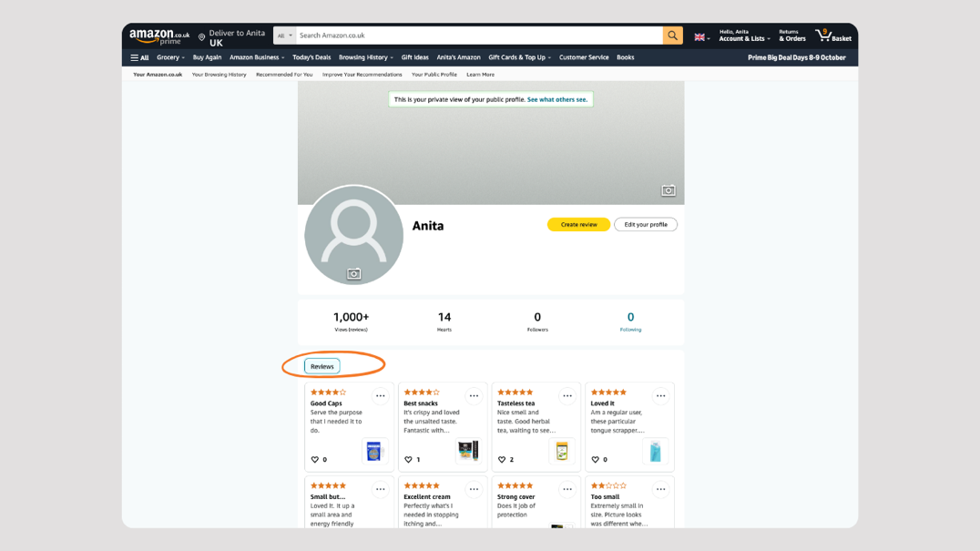Open the All hamburger menu
The height and width of the screenshot is (551, 980).
click(x=139, y=57)
